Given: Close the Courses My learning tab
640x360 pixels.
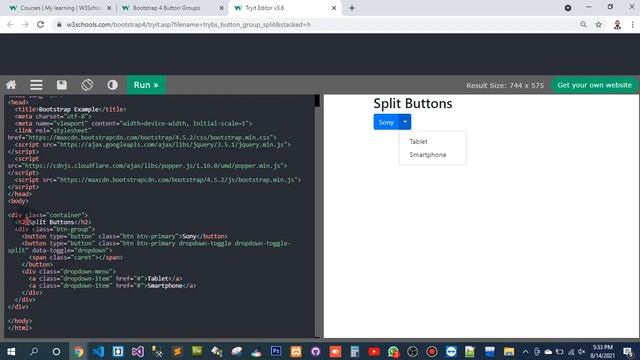Looking at the screenshot, I should coord(109,8).
